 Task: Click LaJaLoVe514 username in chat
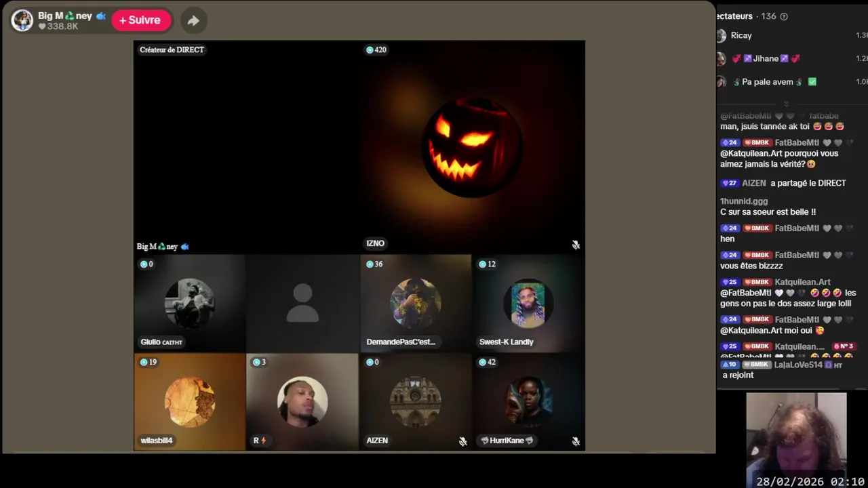798,365
